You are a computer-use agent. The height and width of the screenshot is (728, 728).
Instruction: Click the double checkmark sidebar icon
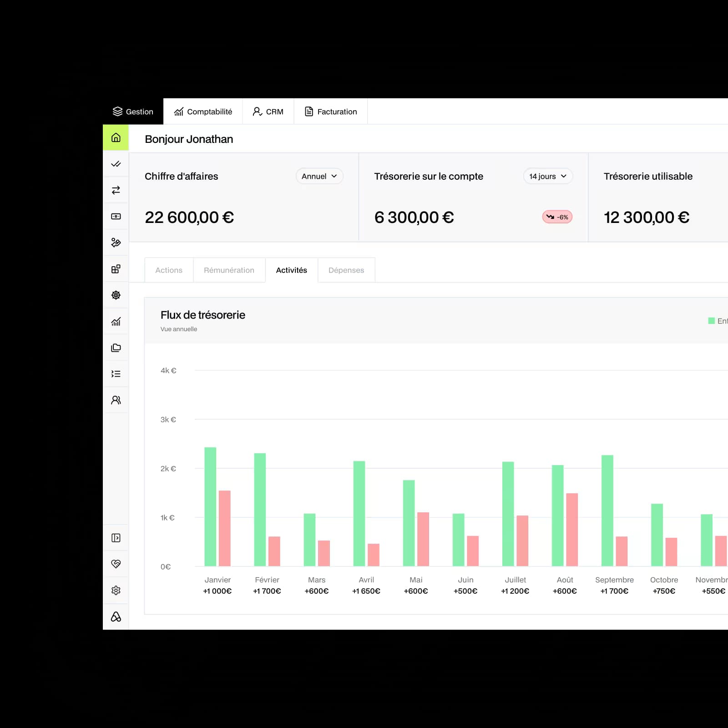[x=116, y=164]
